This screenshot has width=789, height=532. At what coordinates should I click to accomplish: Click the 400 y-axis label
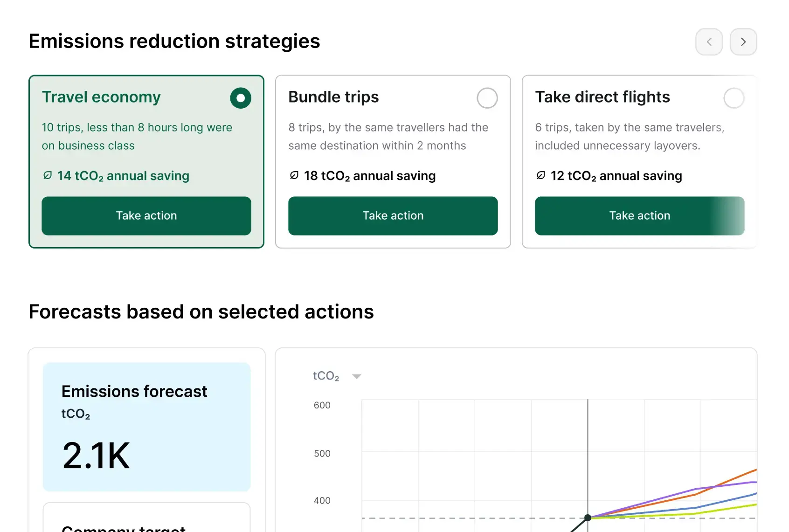322,500
